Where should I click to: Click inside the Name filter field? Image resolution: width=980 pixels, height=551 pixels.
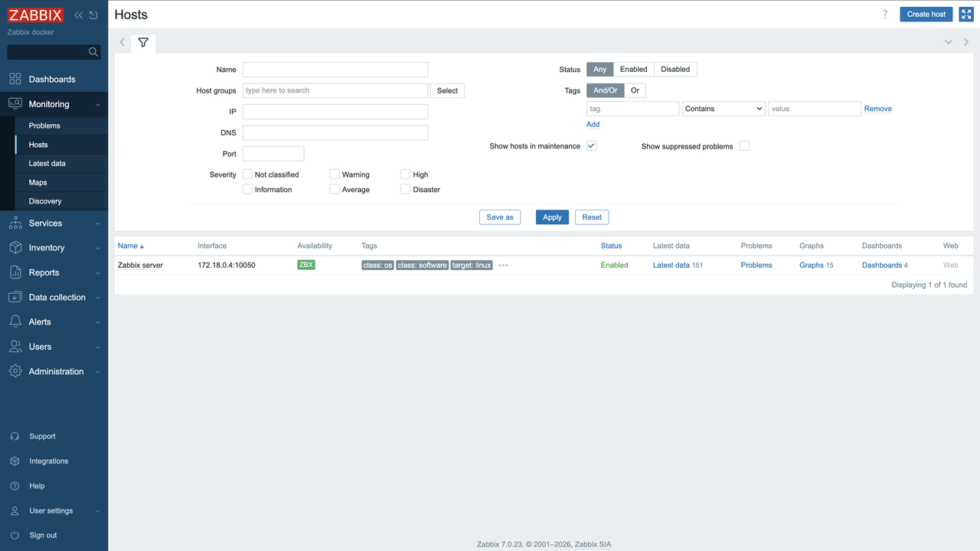pos(335,69)
